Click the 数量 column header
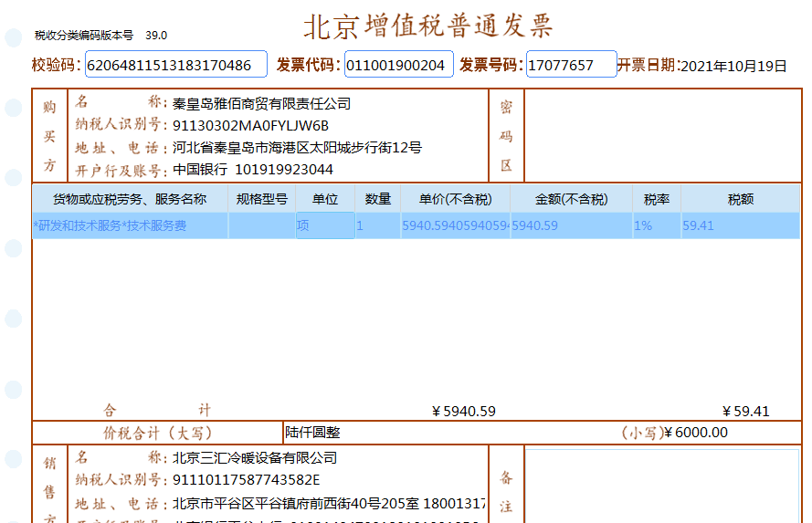Screen dimensions: 812x523 click(378, 199)
